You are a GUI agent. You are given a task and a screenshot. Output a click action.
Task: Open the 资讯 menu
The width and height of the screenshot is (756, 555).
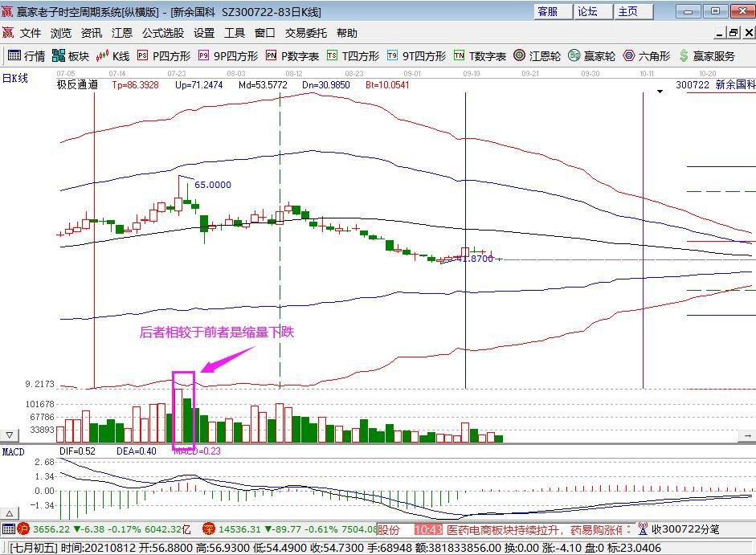pyautogui.click(x=91, y=33)
